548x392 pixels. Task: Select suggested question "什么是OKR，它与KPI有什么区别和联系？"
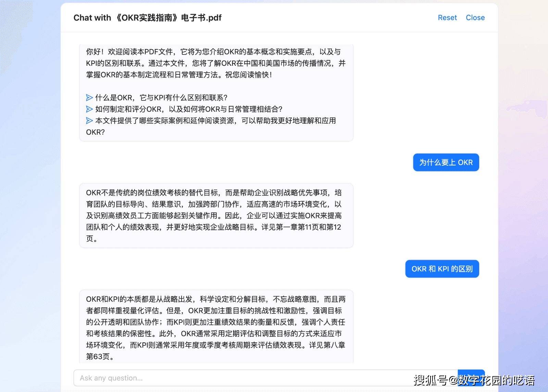[161, 98]
